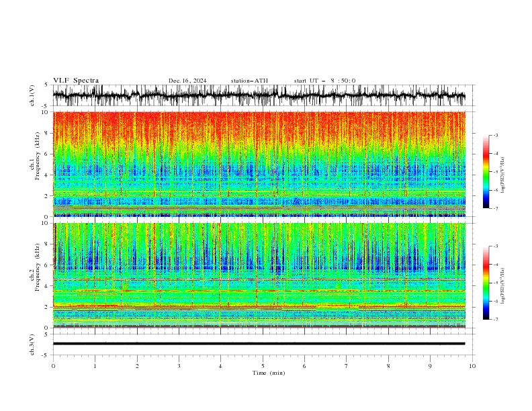Click time axis tick label "4"
Screen dimensions: 532x411
[x=220, y=366]
